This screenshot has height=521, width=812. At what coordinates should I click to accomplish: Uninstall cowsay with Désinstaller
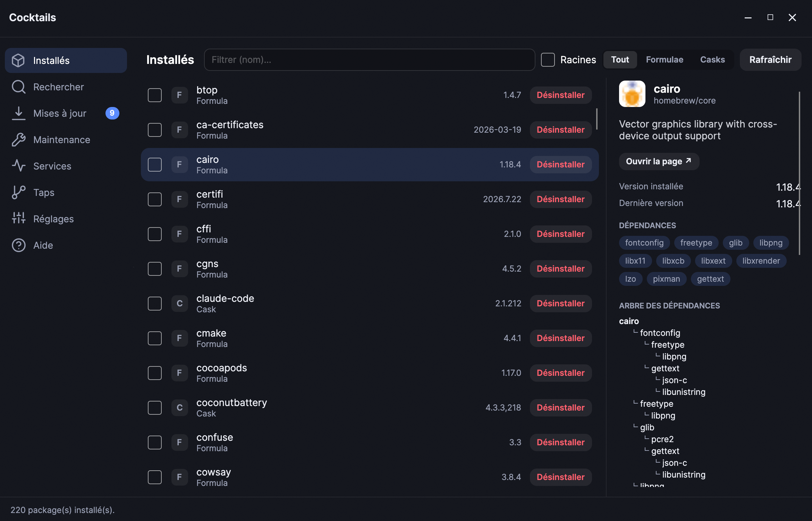coord(561,477)
